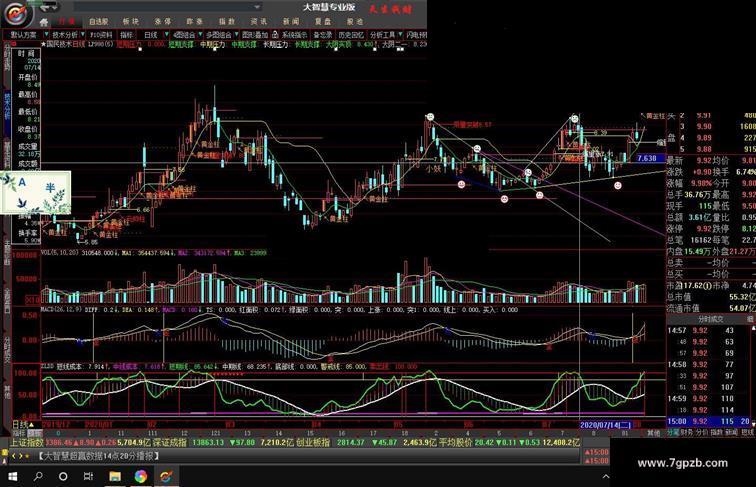
Task: Open File Explorer from taskbar
Action: [x=115, y=476]
